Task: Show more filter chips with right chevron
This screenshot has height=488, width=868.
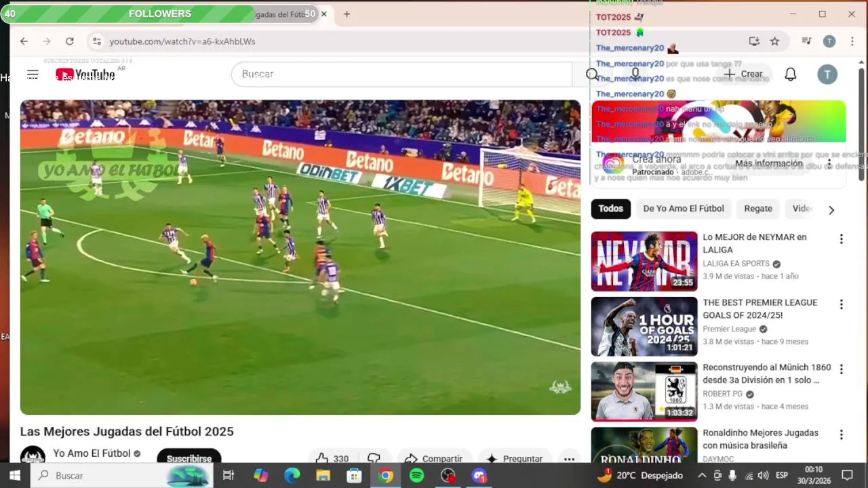Action: point(831,209)
